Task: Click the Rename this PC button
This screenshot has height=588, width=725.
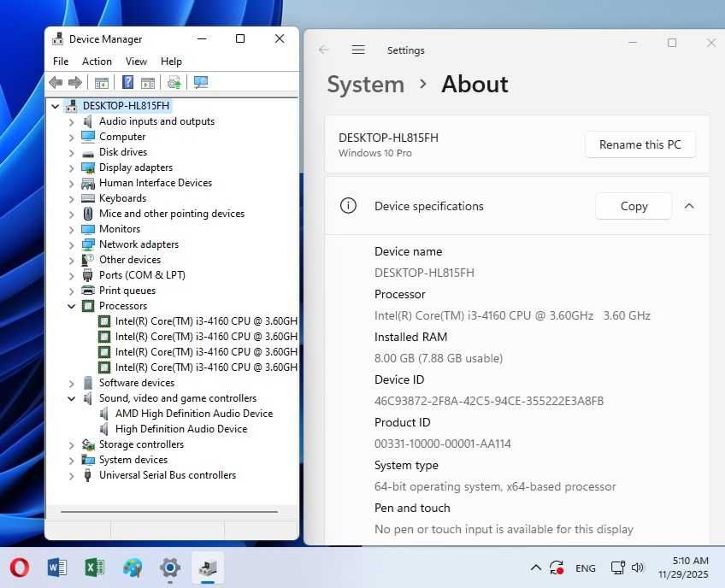Action: (640, 144)
